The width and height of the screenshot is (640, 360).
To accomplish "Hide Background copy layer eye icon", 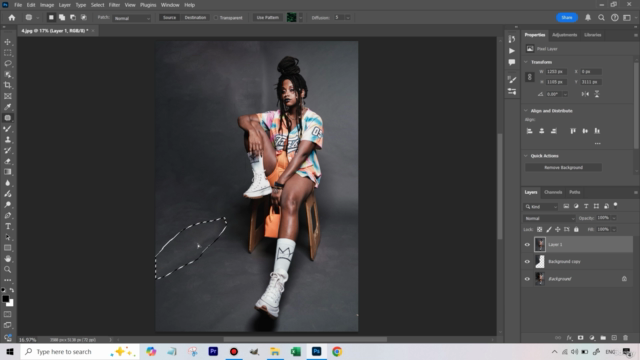I will point(527,262).
